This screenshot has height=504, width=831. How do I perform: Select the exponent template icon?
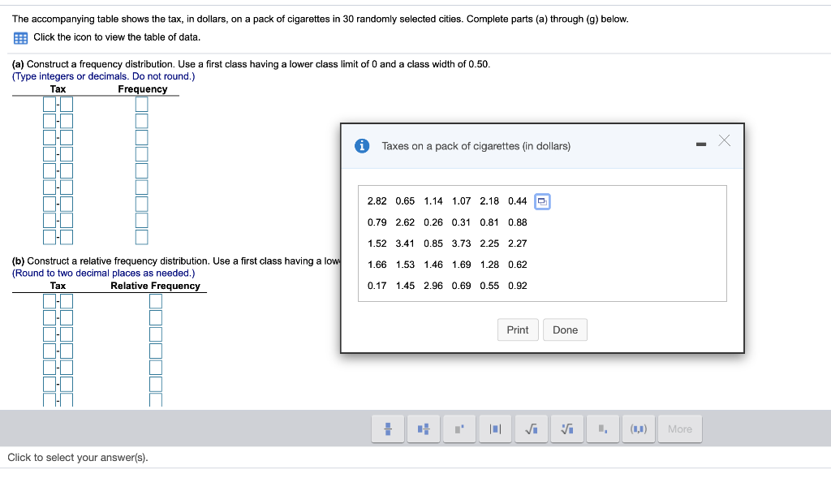coord(459,429)
